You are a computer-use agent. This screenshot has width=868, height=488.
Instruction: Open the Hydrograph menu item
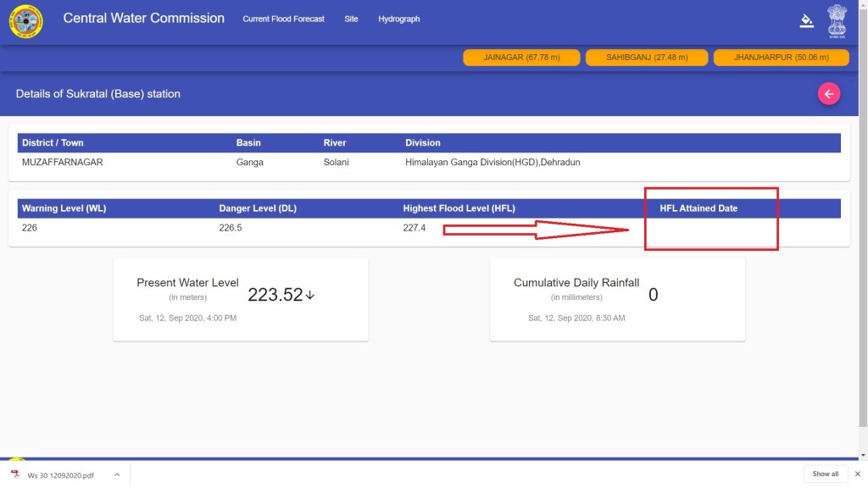coord(398,19)
